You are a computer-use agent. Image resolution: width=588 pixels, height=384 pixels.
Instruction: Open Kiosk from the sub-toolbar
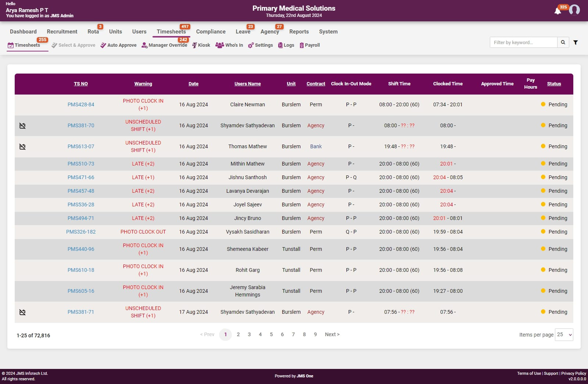(x=201, y=45)
